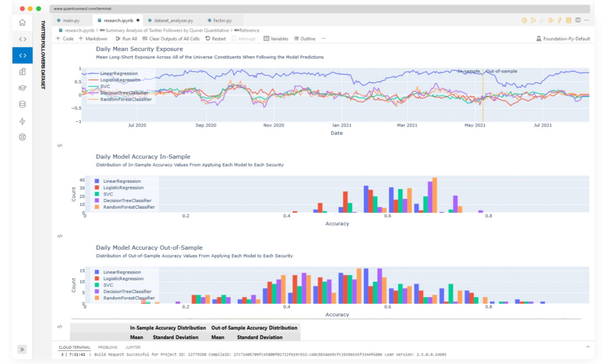Collapse the bottom terminal panel chevron
Image resolution: width=607 pixels, height=364 pixels.
[588, 347]
